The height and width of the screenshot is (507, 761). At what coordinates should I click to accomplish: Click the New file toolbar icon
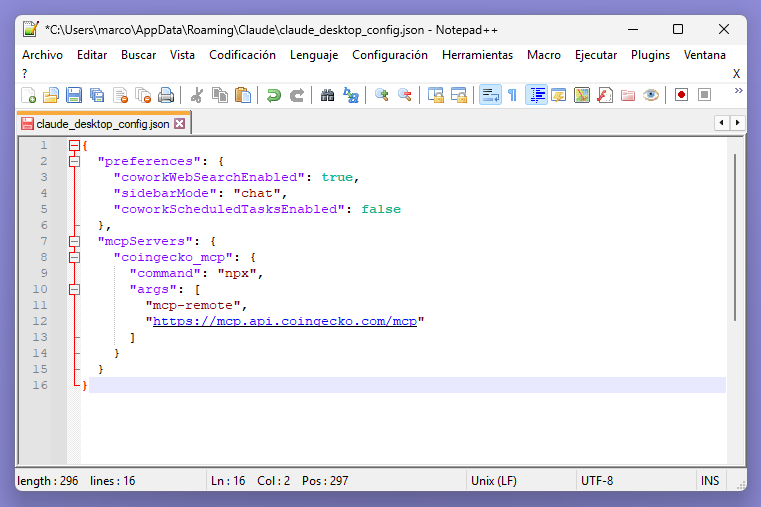pos(29,95)
